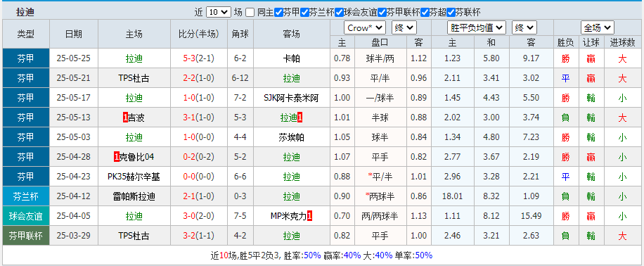Click 拉迪 away team on 25-04-28

click(x=292, y=157)
